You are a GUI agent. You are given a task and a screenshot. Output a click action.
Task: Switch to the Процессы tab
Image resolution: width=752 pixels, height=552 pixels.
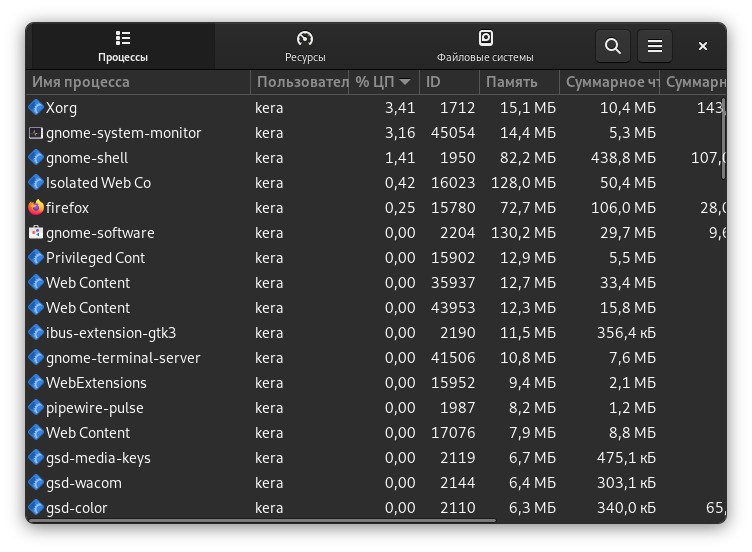tap(123, 46)
